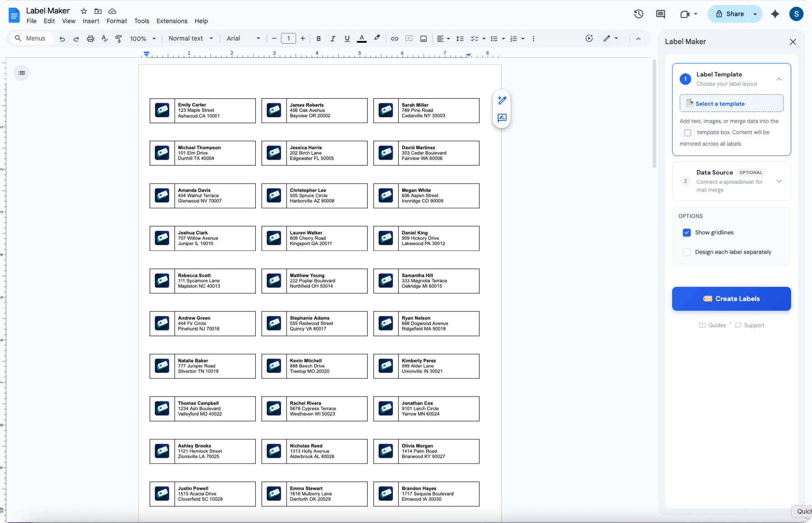Open the Insert menu
Screen dimensions: 812x523
[91, 21]
